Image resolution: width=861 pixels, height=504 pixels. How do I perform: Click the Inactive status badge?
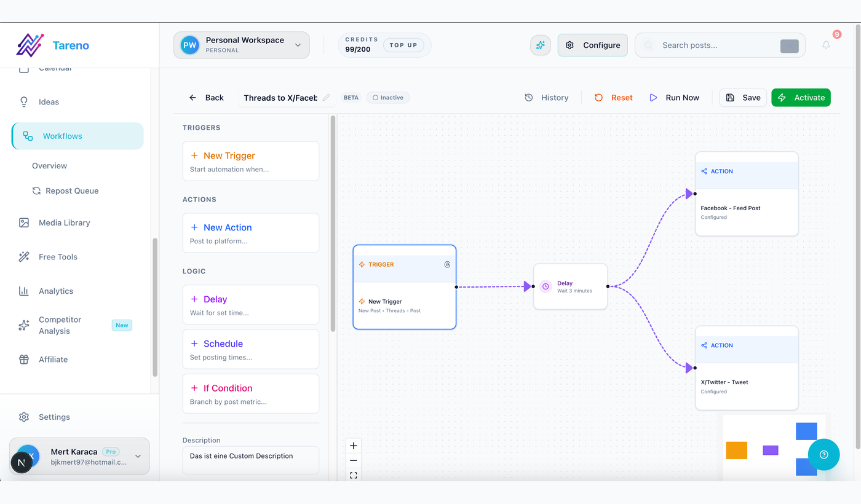coord(388,98)
